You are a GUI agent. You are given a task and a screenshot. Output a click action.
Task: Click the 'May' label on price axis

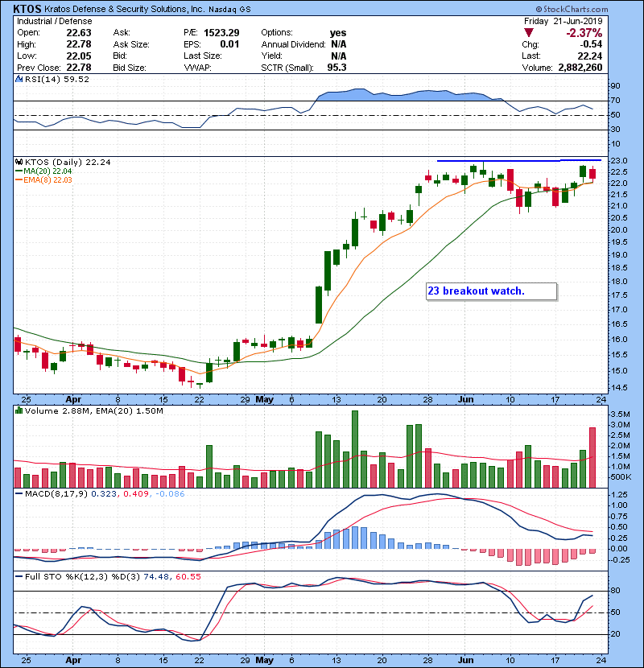pyautogui.click(x=264, y=400)
